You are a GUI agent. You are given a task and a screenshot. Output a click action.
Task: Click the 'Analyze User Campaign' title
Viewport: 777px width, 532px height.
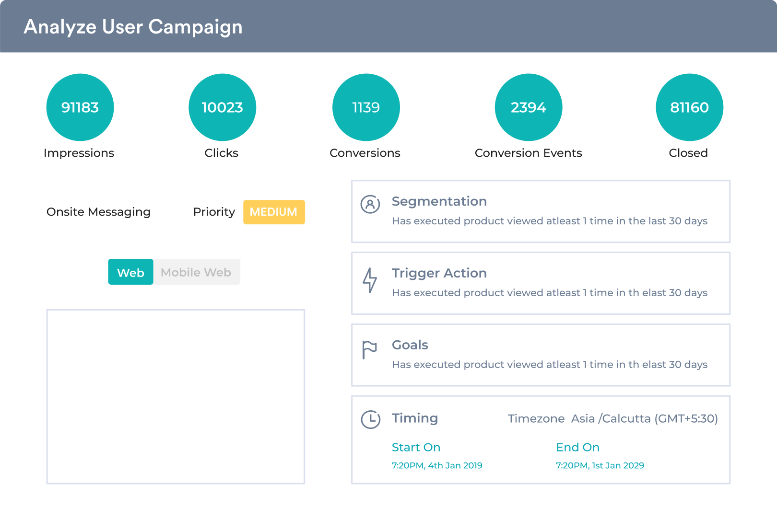point(133,27)
